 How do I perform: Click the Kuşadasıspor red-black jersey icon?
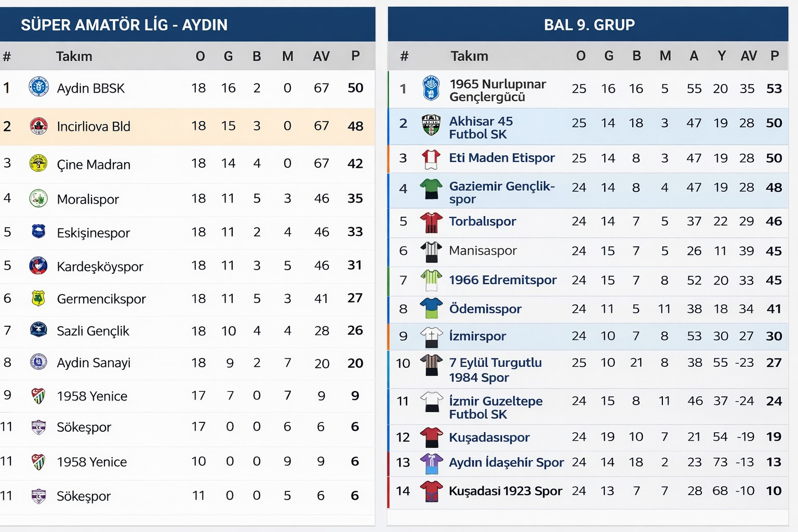tap(431, 437)
